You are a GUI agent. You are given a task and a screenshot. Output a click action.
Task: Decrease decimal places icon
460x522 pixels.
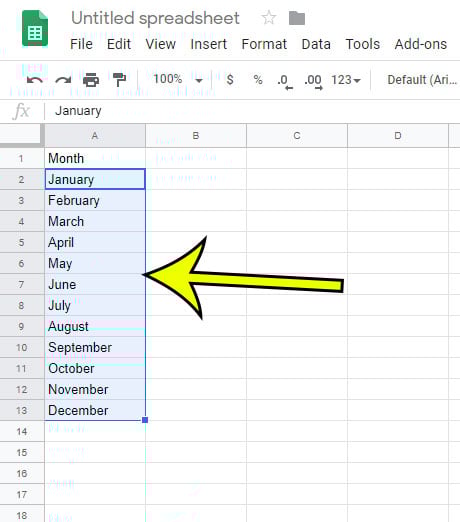coord(285,81)
